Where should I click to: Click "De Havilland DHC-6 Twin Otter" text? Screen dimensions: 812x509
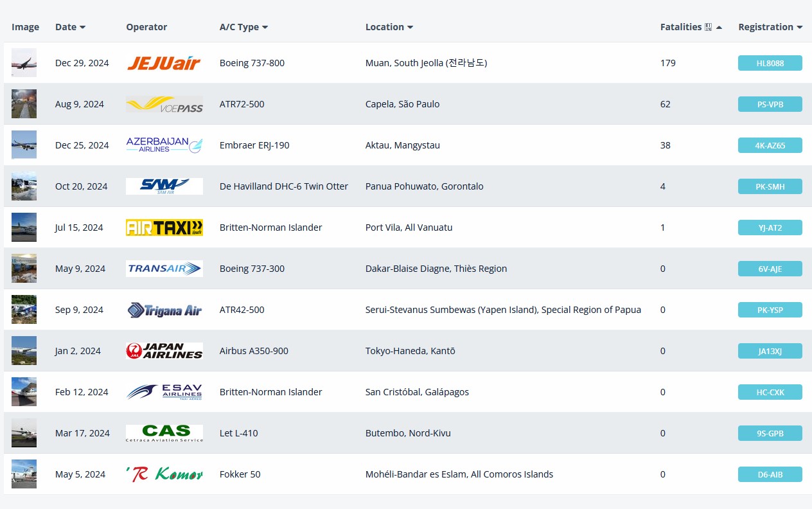coord(284,186)
